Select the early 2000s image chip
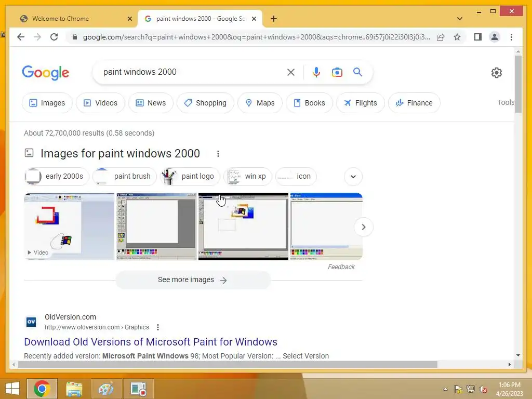 [56, 177]
